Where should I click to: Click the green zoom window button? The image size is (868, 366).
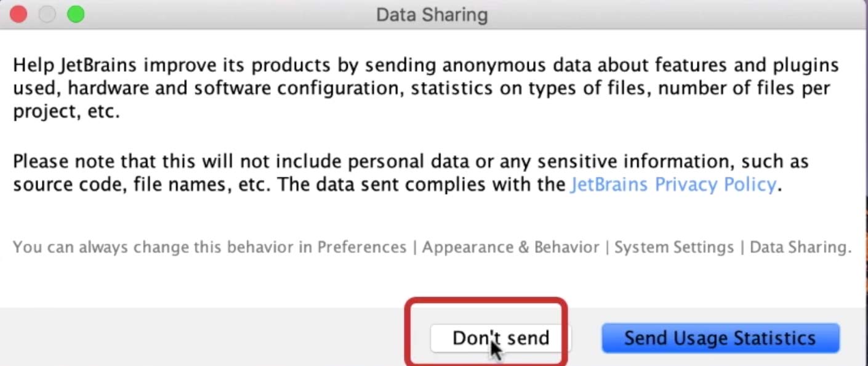(x=76, y=14)
